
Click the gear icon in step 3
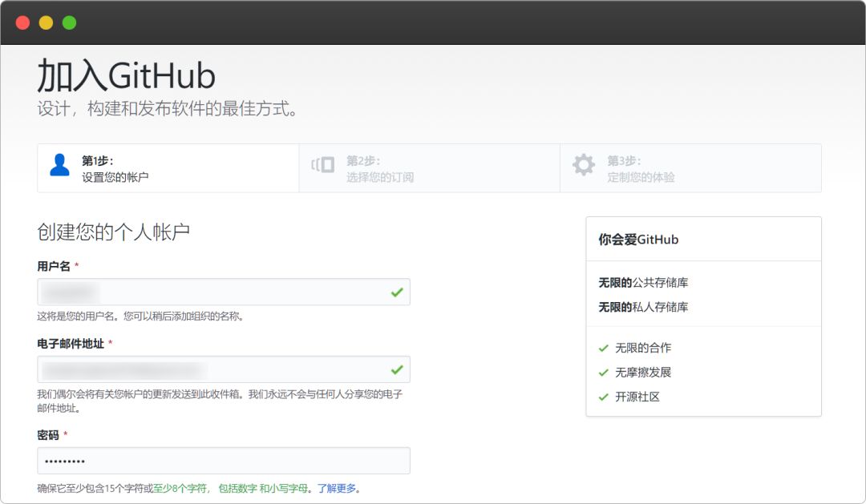point(583,164)
